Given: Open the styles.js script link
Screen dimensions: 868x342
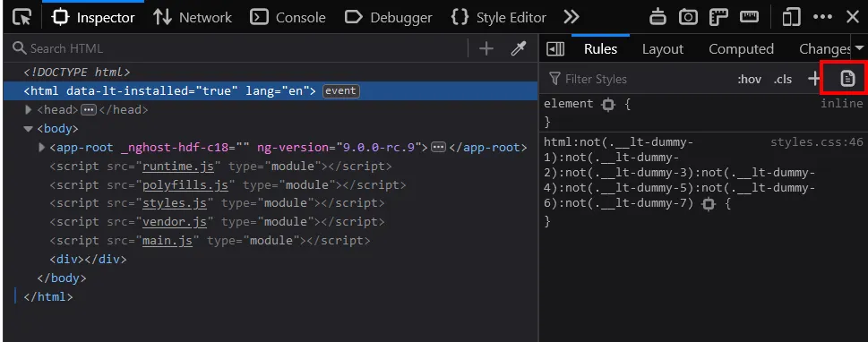Looking at the screenshot, I should (175, 203).
